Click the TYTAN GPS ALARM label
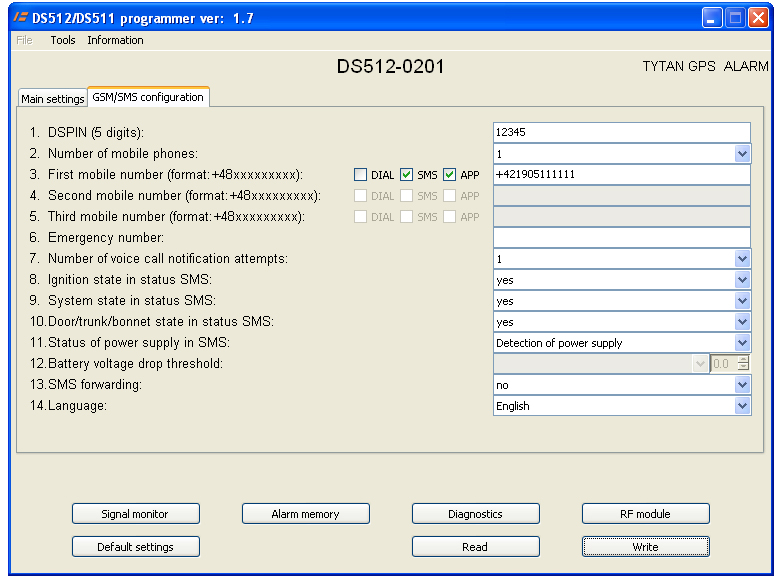Viewport: 783px width, 583px height. tap(705, 66)
